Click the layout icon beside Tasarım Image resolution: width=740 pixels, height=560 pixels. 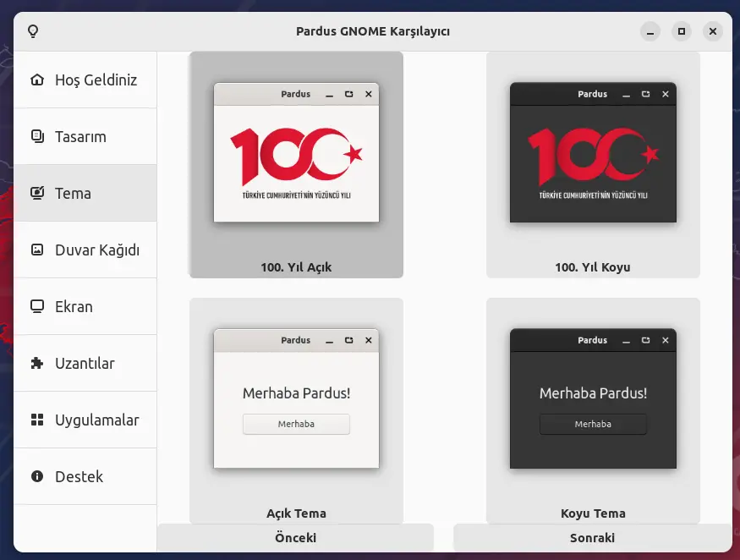click(37, 136)
